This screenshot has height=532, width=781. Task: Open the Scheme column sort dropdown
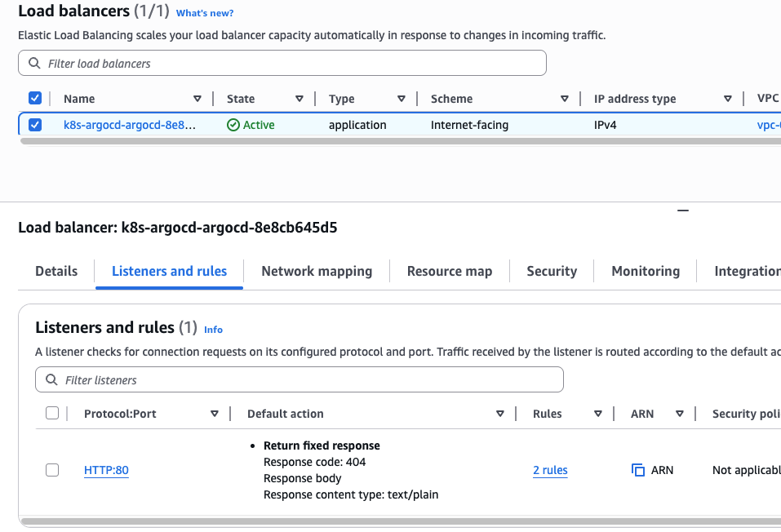[565, 99]
